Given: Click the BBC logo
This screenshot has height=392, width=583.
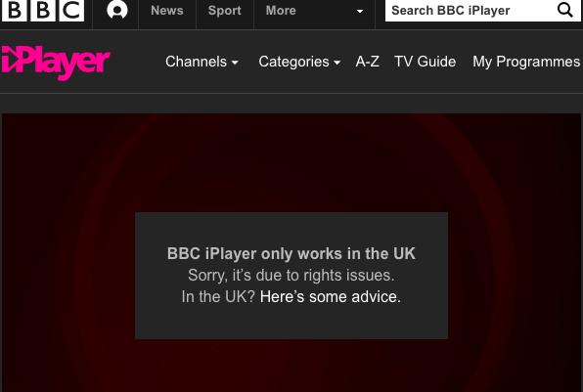Looking at the screenshot, I should point(43,11).
